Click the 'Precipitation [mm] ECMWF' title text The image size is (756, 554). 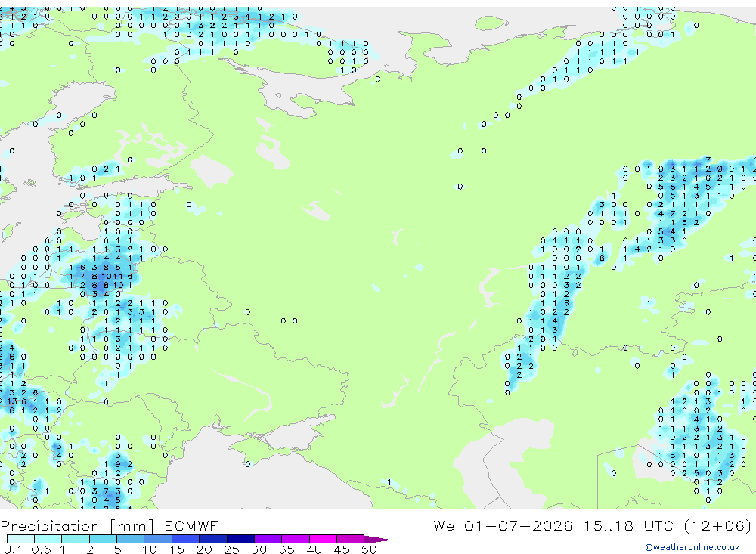110,526
